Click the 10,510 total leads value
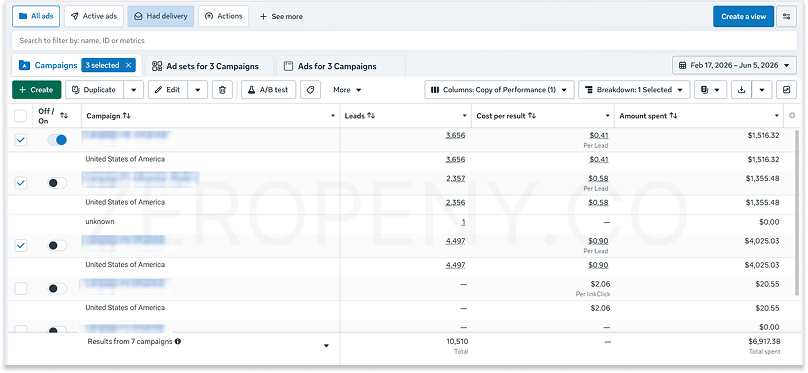The width and height of the screenshot is (808, 373). point(456,341)
